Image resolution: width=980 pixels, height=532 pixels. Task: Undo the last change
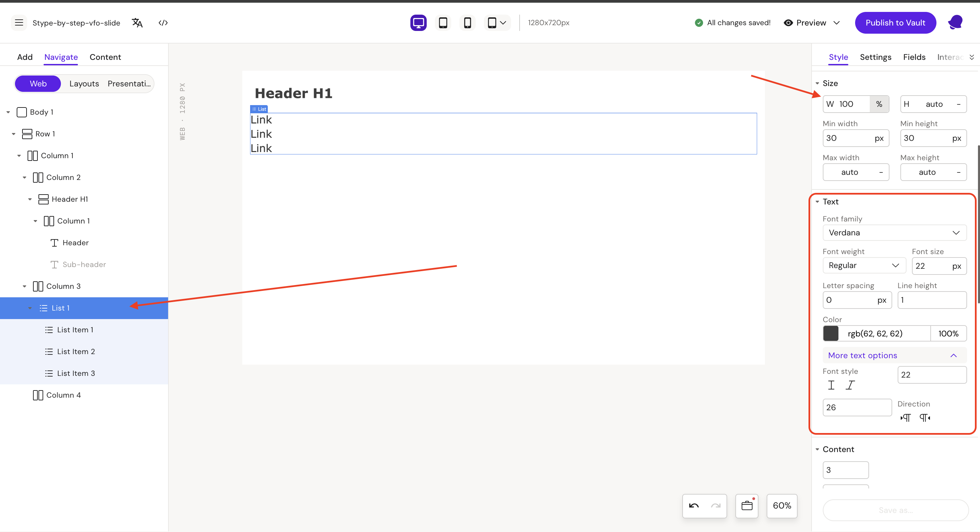coord(693,506)
